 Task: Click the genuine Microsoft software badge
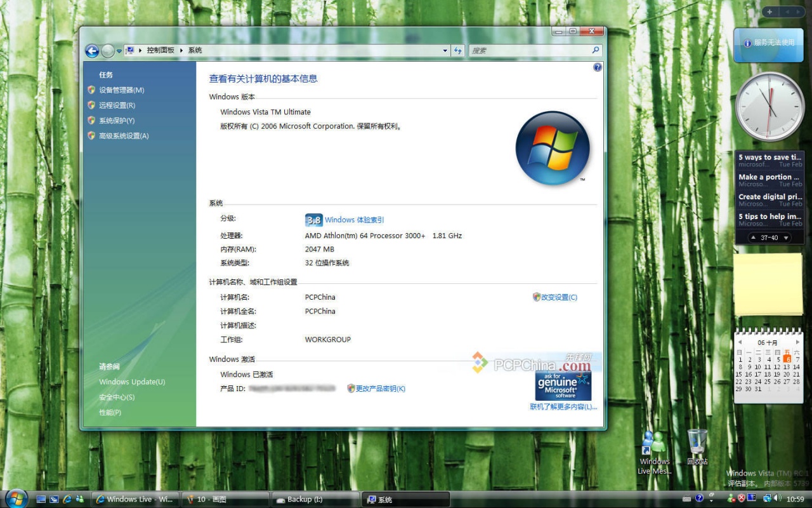pos(563,385)
